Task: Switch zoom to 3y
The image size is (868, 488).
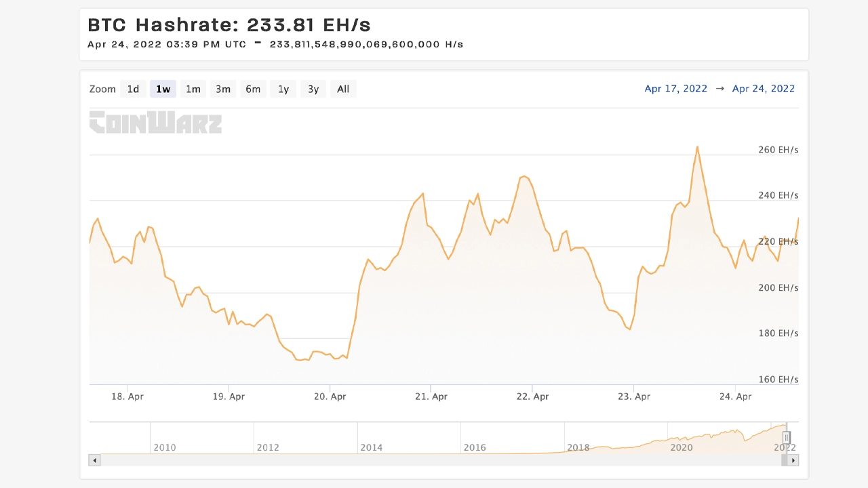Action: 313,89
